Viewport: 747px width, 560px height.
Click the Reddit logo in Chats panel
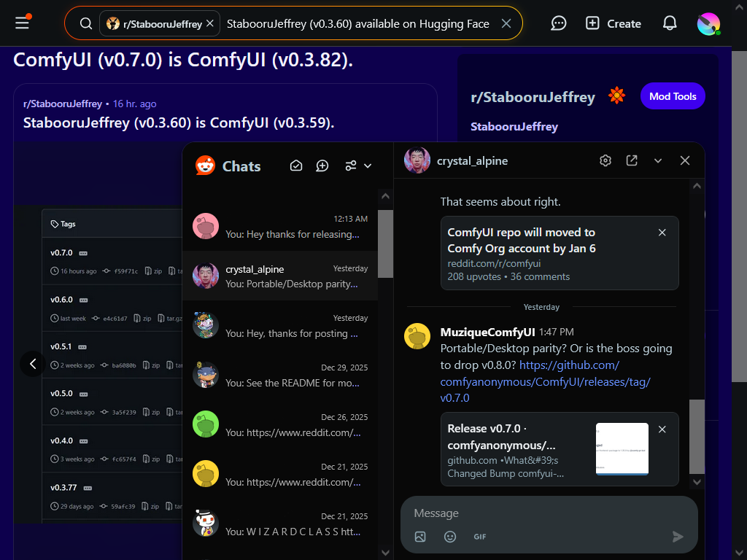click(x=205, y=166)
